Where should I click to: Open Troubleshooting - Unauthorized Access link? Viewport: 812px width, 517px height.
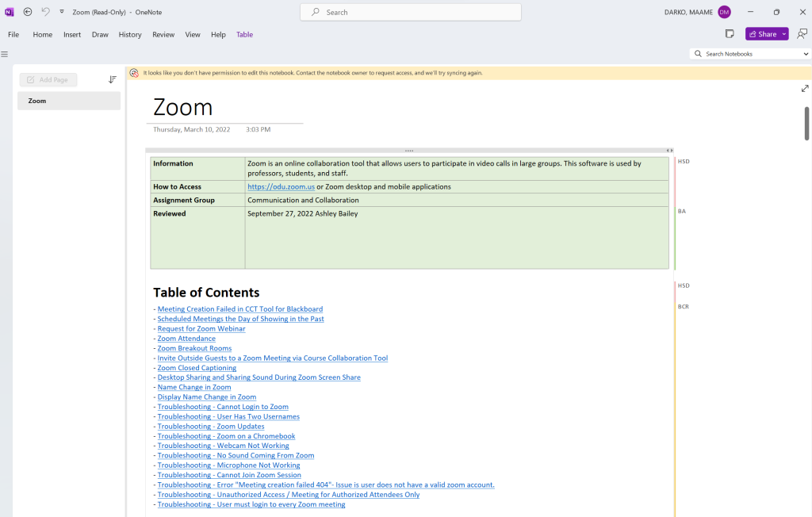(289, 496)
